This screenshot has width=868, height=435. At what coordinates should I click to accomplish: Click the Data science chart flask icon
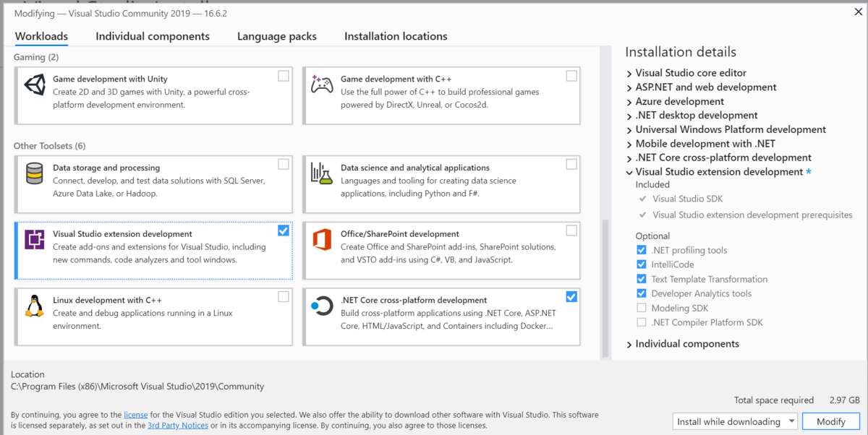(x=322, y=173)
